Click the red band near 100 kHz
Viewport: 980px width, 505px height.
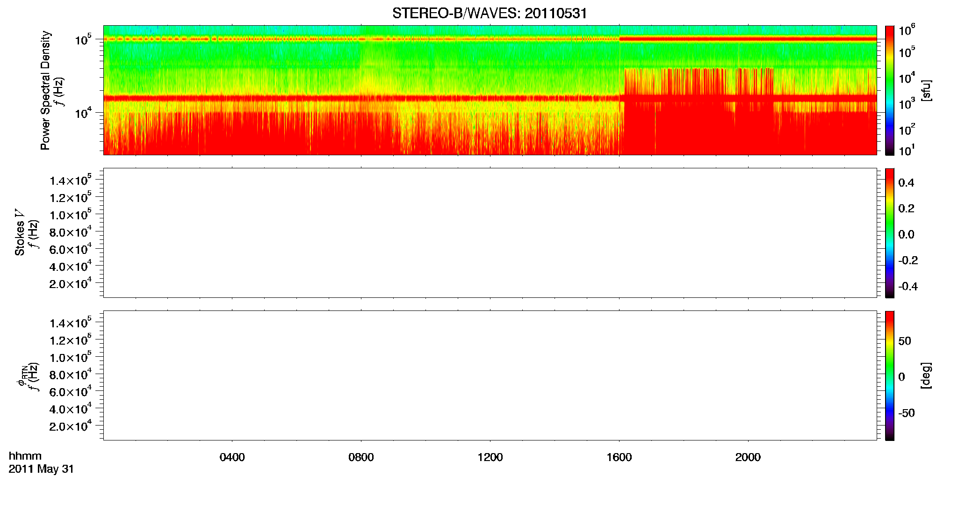[x=490, y=39]
